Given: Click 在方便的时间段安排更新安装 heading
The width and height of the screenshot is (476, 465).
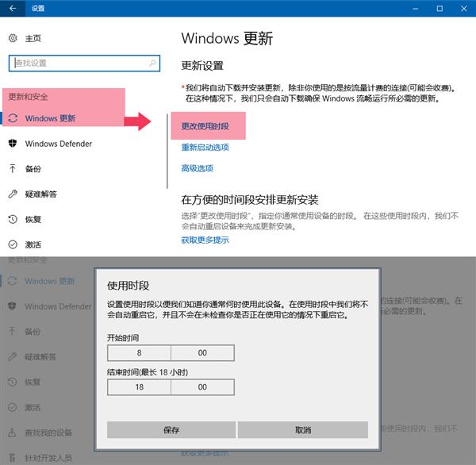Looking at the screenshot, I should point(250,200).
